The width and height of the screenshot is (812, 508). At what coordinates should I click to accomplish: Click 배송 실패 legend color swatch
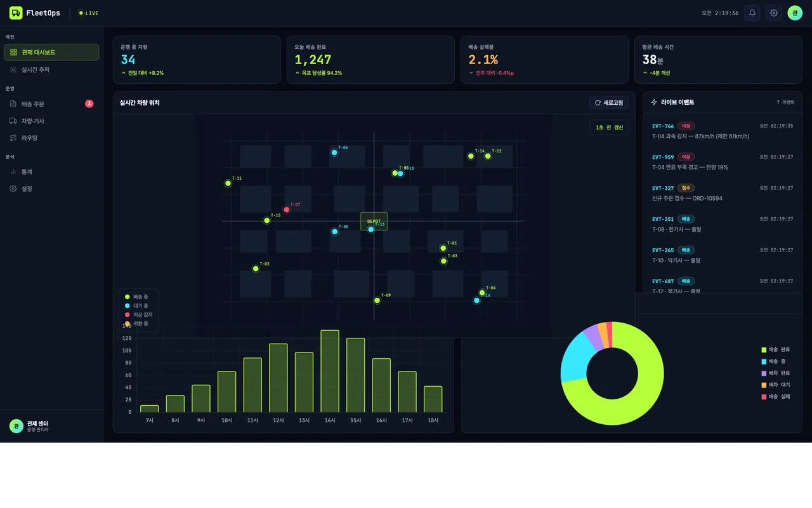(x=764, y=397)
